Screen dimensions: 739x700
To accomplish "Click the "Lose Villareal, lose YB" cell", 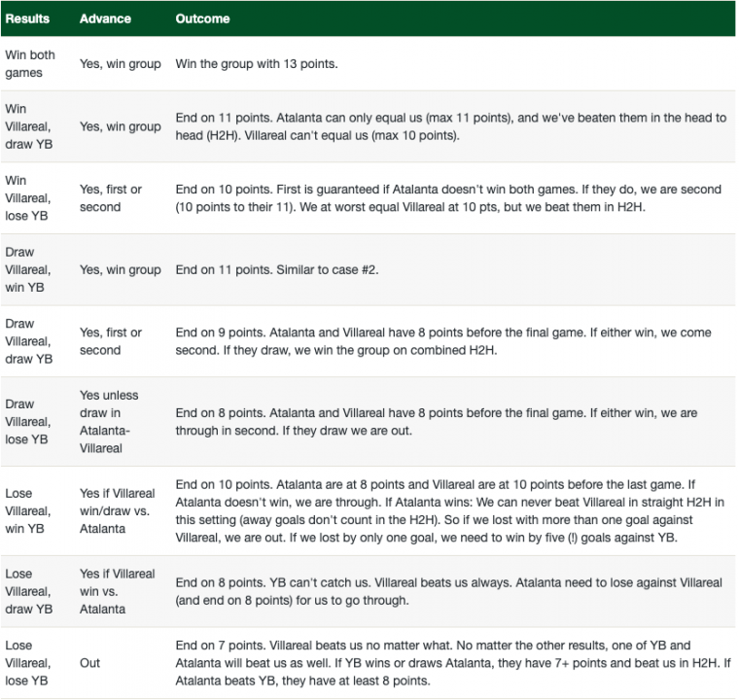I will pos(28,663).
